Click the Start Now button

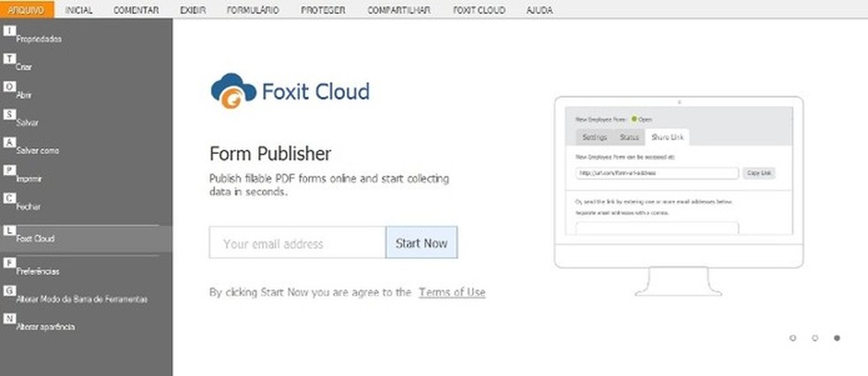pos(422,243)
